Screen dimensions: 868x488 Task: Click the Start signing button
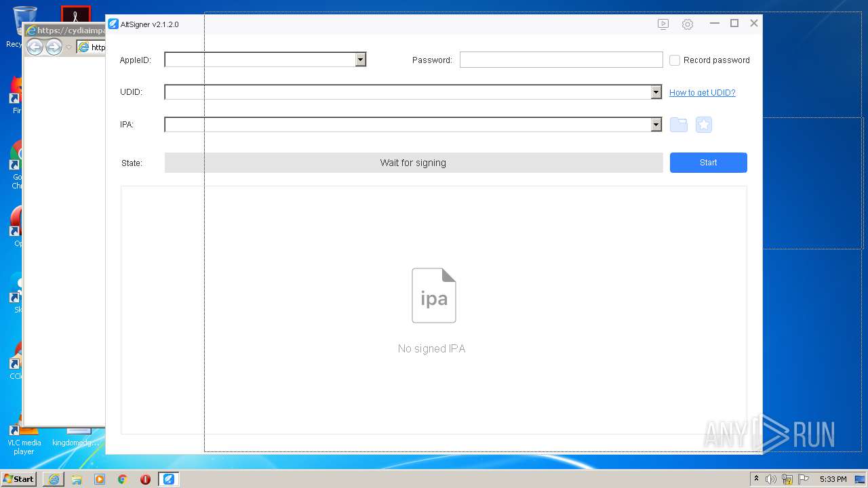pos(709,163)
